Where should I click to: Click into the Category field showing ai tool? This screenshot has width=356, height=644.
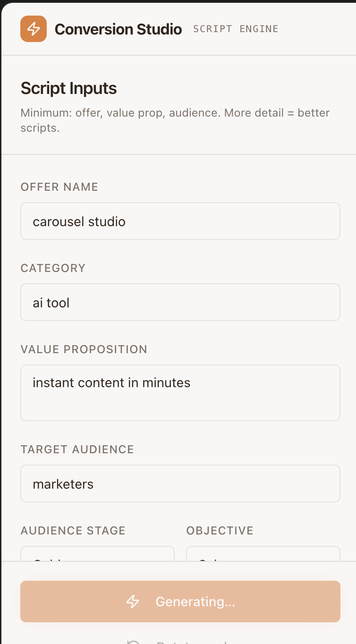pyautogui.click(x=180, y=302)
